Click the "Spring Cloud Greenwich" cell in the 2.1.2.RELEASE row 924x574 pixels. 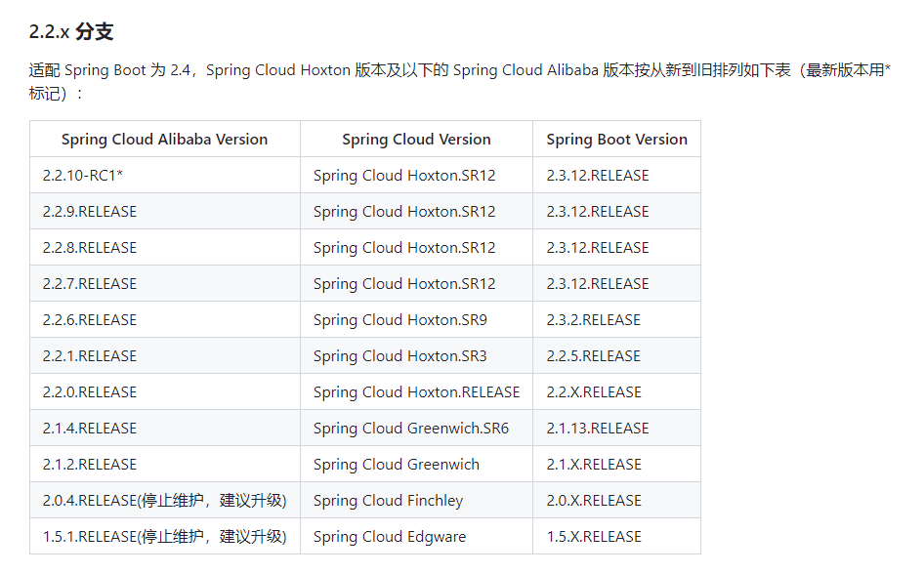416,464
